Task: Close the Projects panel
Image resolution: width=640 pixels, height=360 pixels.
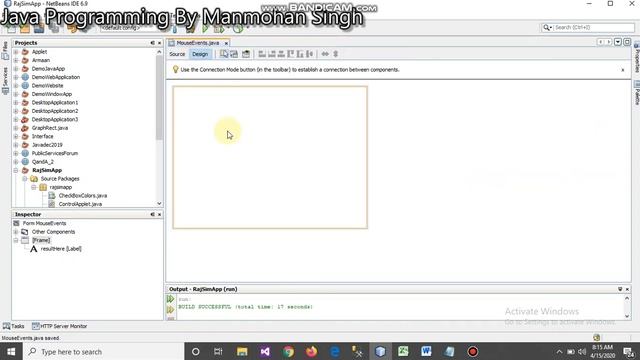Action: pyautogui.click(x=160, y=43)
